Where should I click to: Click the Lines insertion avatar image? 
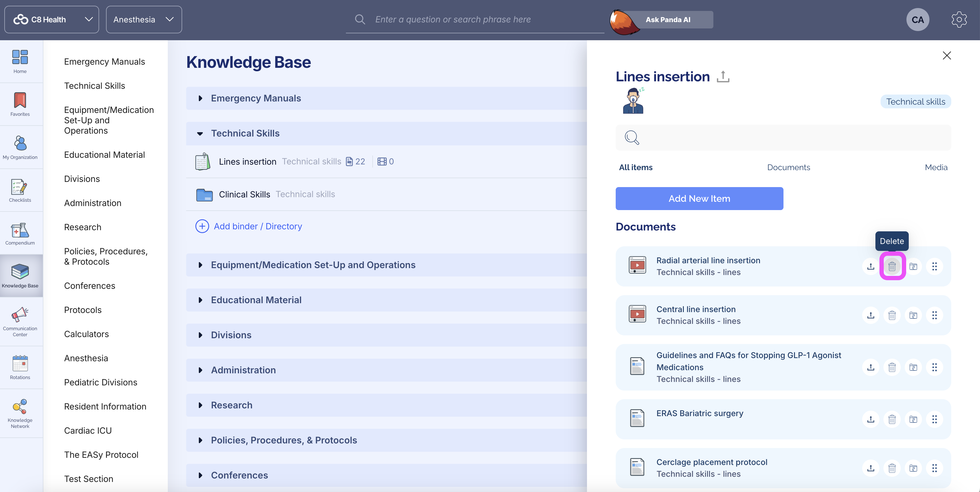click(x=634, y=101)
